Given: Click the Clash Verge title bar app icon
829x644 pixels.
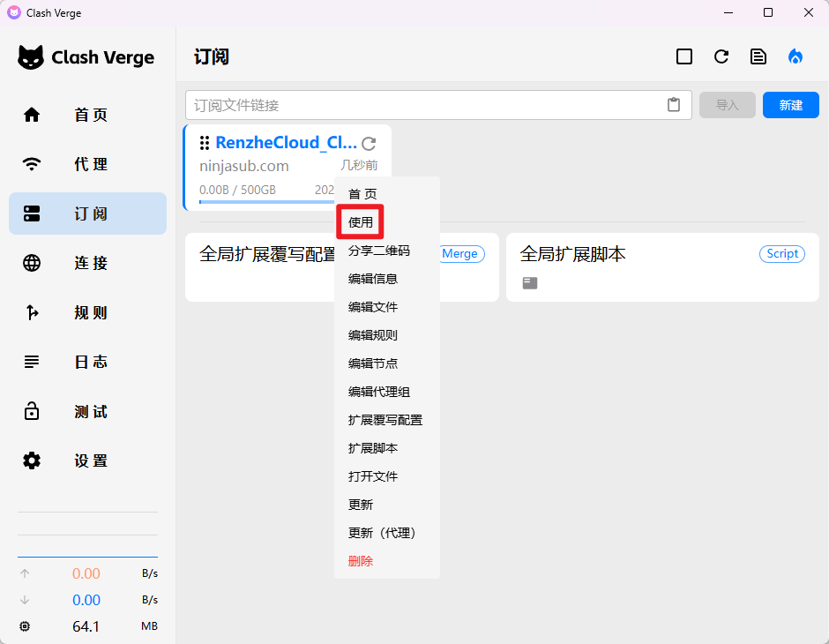Looking at the screenshot, I should tap(14, 12).
